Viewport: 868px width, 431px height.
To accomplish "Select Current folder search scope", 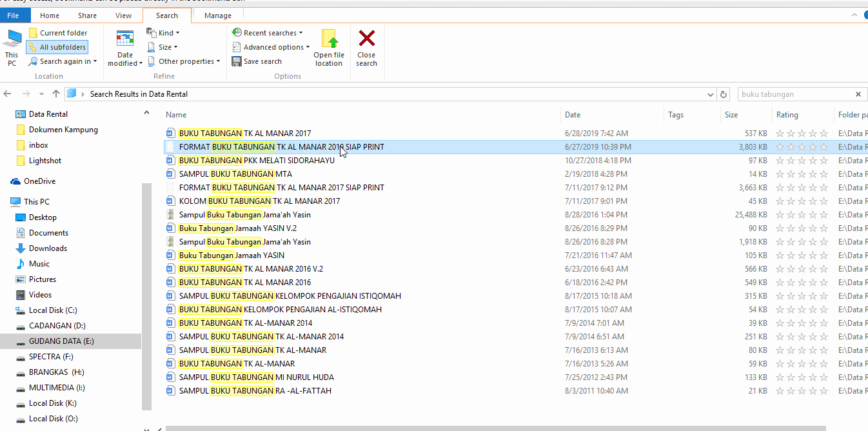I will (57, 33).
